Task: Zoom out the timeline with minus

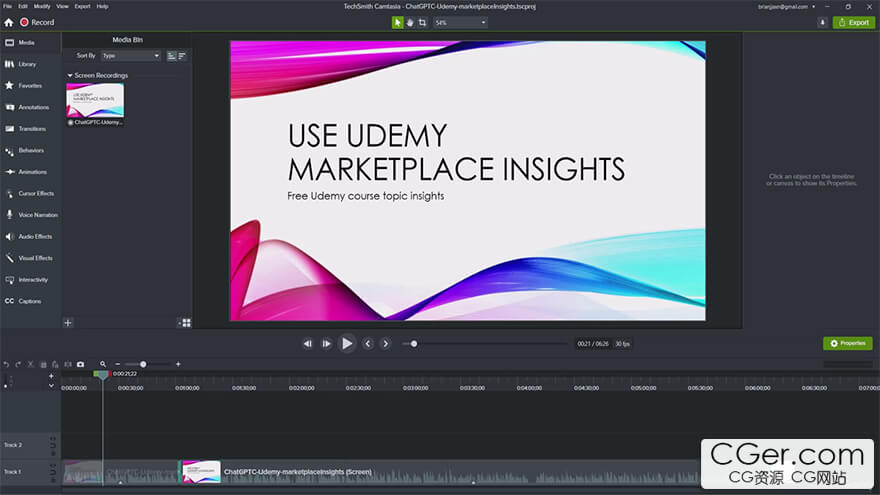Action: pyautogui.click(x=118, y=364)
